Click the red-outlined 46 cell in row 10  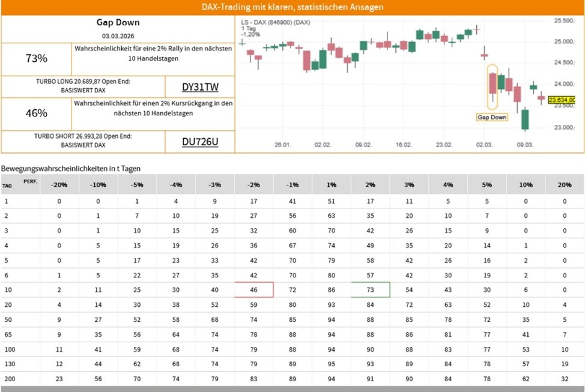pyautogui.click(x=254, y=289)
